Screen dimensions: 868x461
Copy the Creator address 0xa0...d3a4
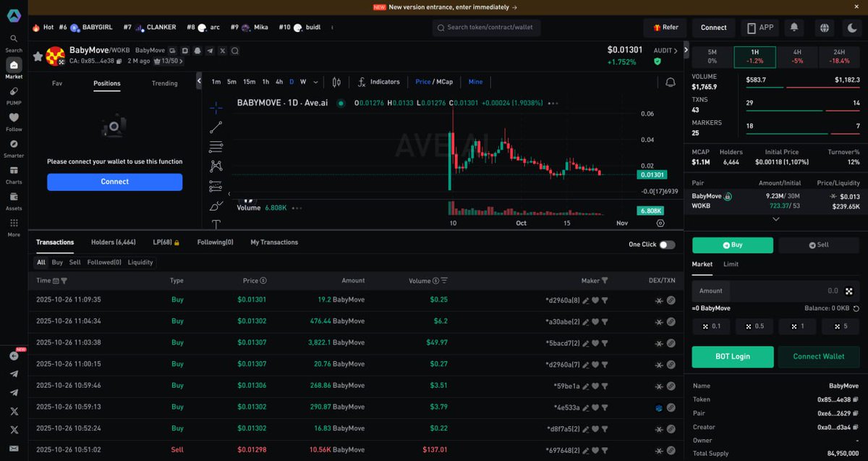856,427
